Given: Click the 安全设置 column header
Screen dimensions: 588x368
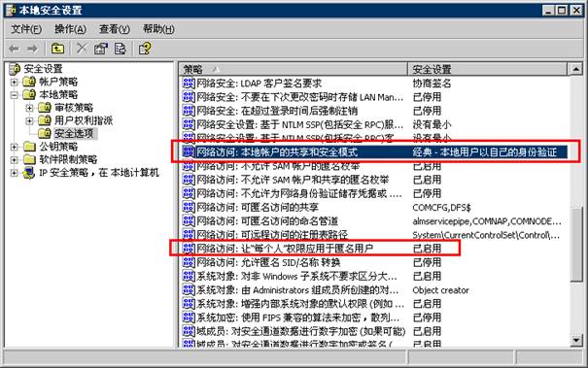Looking at the screenshot, I should 488,69.
